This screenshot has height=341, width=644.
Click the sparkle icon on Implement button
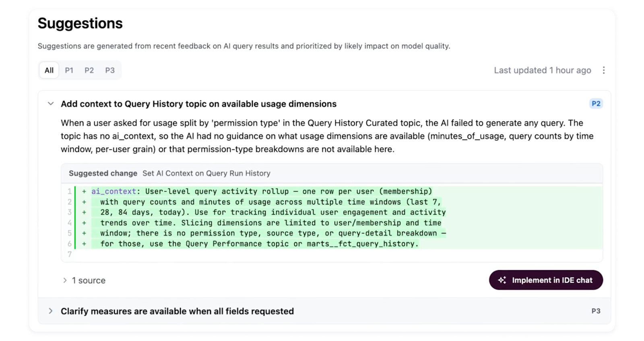point(502,280)
